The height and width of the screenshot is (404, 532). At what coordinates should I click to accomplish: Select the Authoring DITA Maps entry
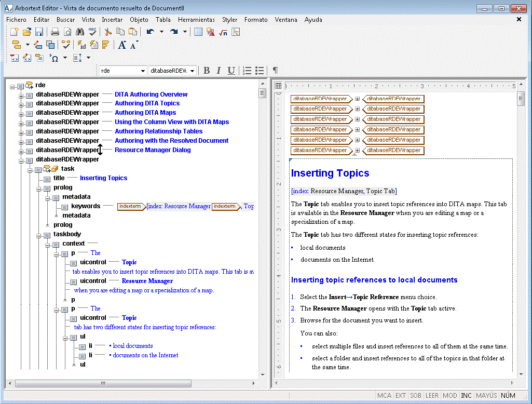coord(145,113)
